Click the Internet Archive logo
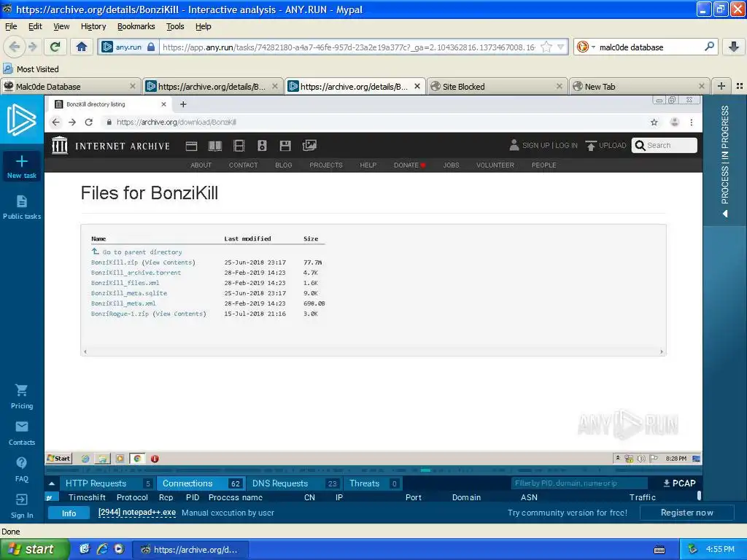Viewport: 747px width, 560px height. click(111, 145)
